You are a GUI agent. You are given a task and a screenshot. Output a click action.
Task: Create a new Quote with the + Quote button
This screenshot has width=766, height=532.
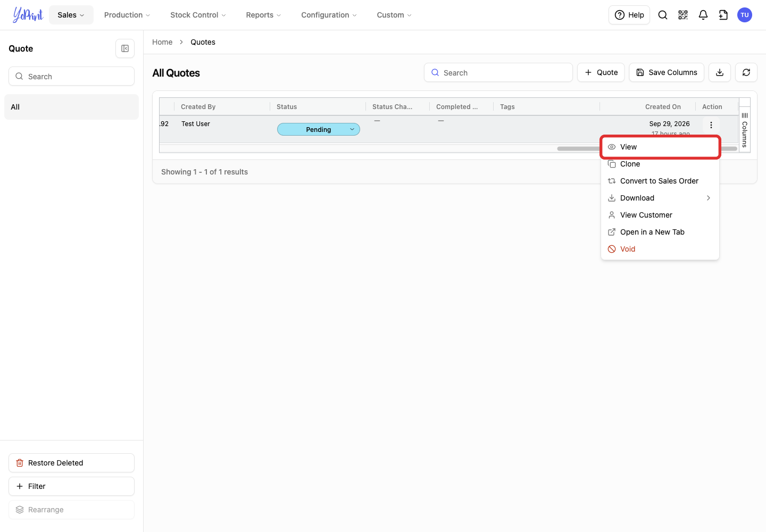click(601, 72)
